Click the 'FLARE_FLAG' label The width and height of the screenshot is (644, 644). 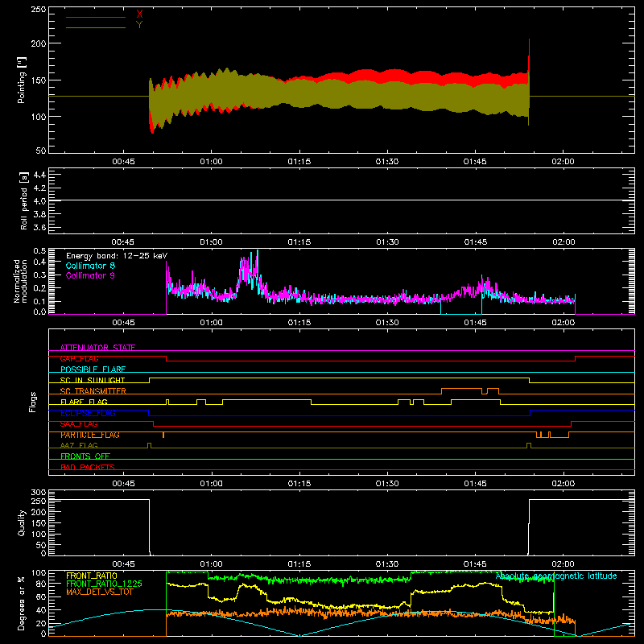(x=84, y=402)
